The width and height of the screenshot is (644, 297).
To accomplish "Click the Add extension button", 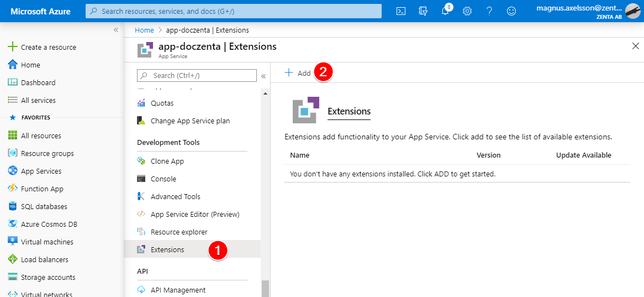I will coord(298,73).
